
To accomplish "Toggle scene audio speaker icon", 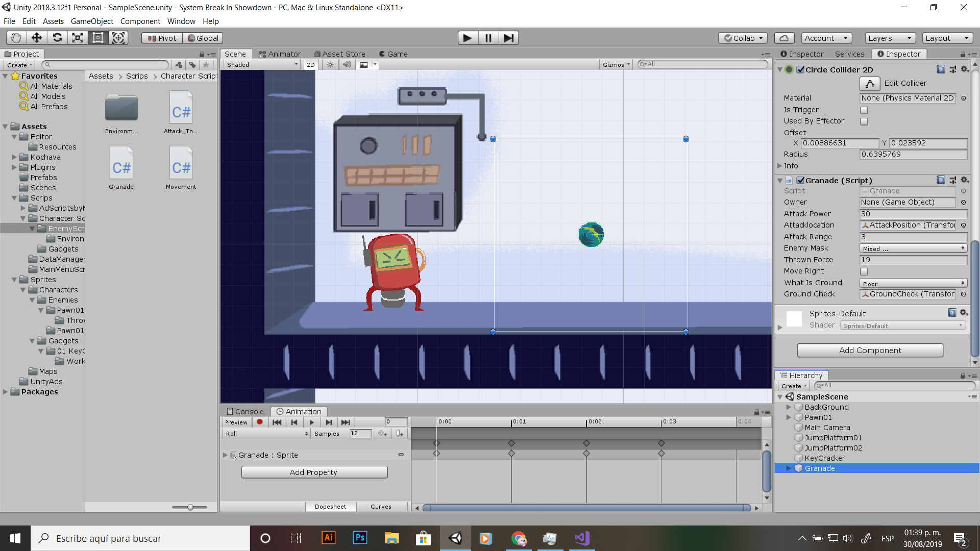I will [x=347, y=65].
